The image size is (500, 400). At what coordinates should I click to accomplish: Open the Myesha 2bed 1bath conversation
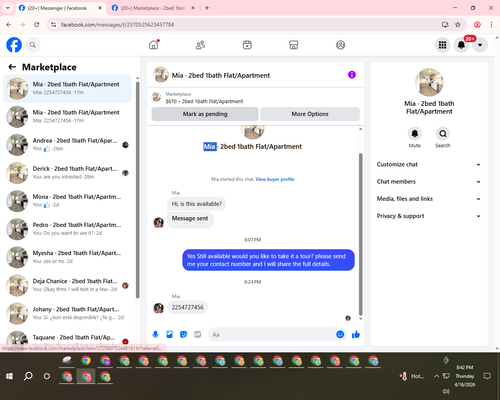pos(67,257)
